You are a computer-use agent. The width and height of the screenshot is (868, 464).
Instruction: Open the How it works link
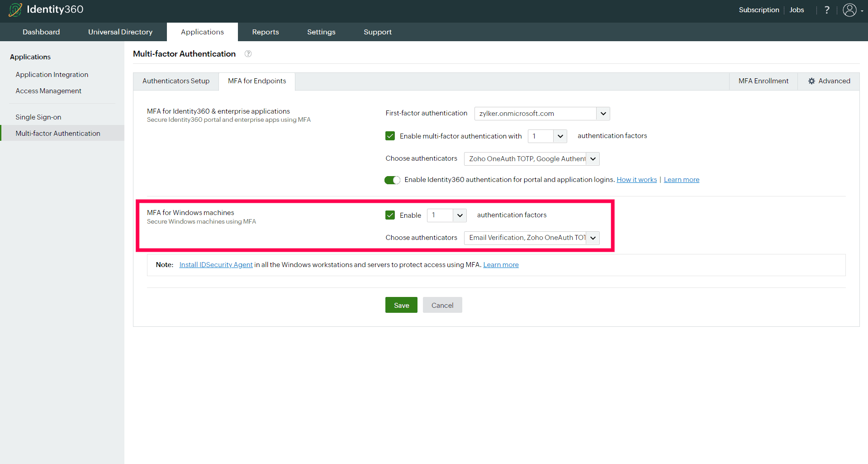click(x=637, y=180)
